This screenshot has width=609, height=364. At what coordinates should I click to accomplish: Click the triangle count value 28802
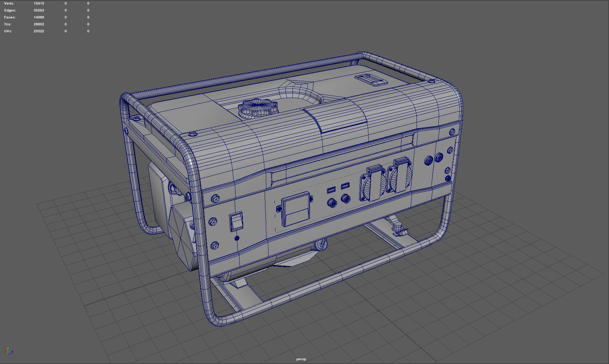pyautogui.click(x=39, y=24)
